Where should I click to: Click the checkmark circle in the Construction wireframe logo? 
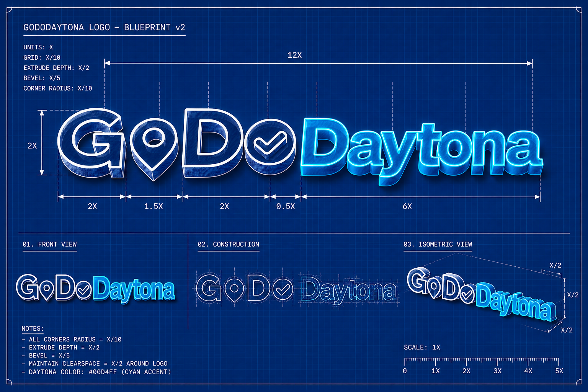283,289
